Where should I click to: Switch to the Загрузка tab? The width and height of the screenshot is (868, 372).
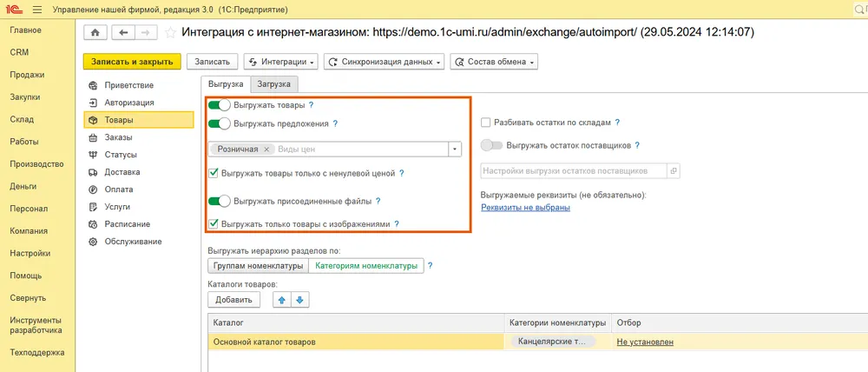coord(274,84)
